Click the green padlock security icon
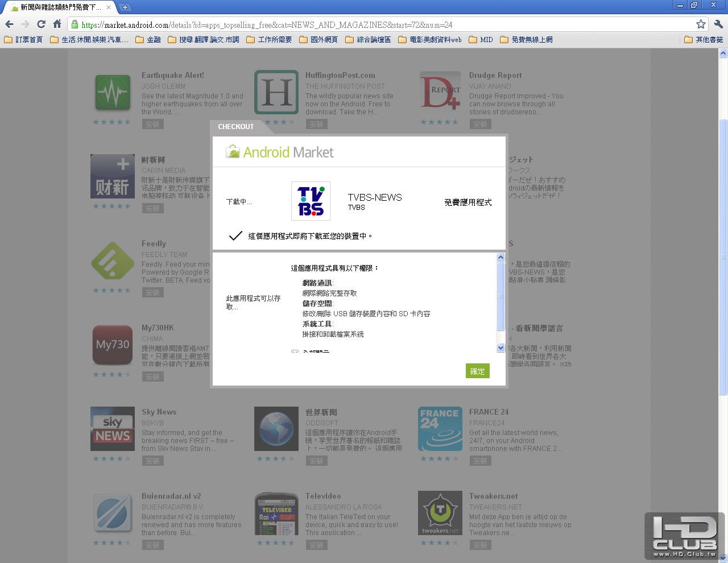 (x=75, y=24)
